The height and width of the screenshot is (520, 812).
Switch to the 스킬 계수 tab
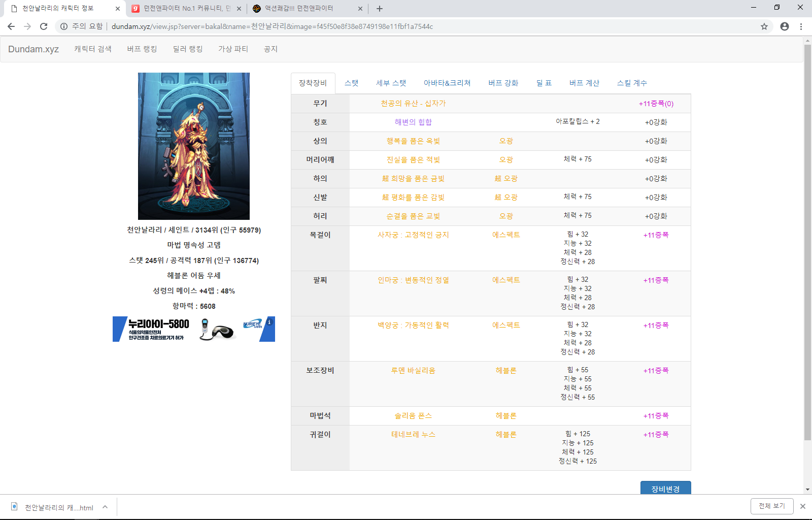(632, 83)
